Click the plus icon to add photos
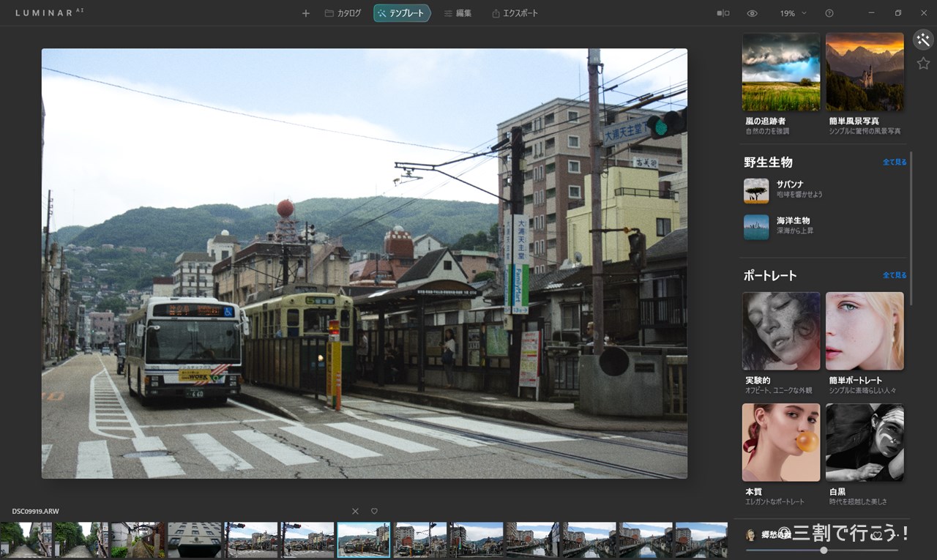937x560 pixels. (306, 13)
